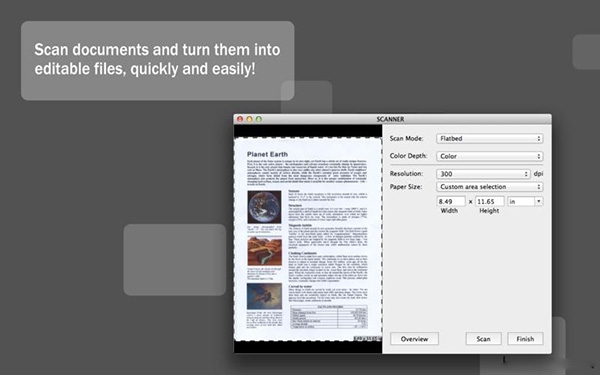The height and width of the screenshot is (375, 600).
Task: Click the Overview button
Action: pos(414,339)
